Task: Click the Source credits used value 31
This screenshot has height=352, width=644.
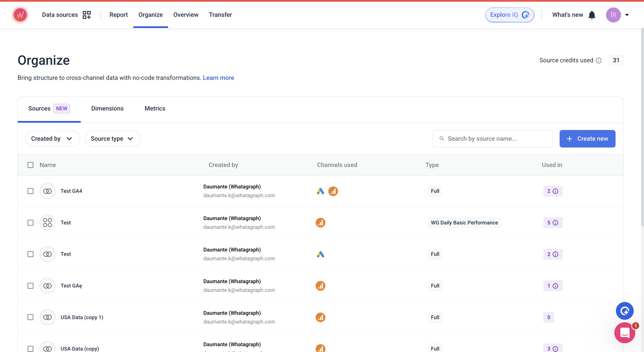Action: pos(616,60)
